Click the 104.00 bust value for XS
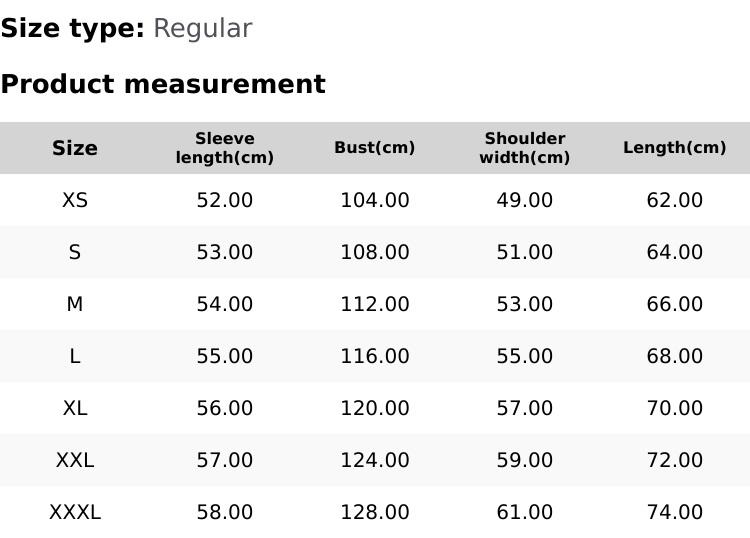This screenshot has width=750, height=538. [375, 200]
